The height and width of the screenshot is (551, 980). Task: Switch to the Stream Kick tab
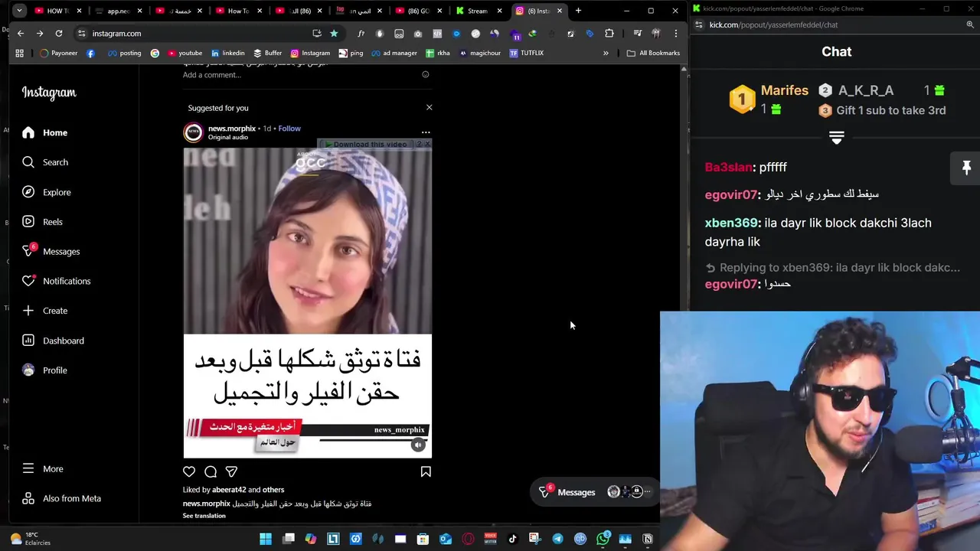478,11
